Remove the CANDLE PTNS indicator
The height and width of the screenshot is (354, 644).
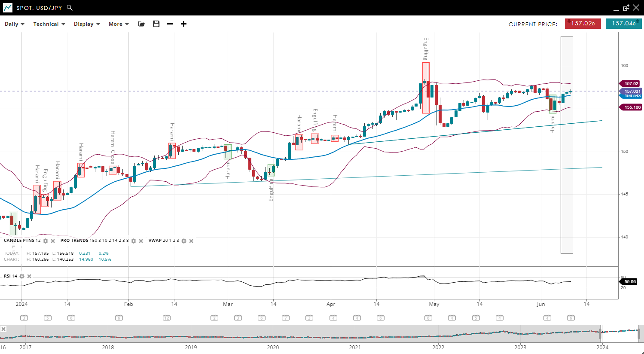(x=53, y=241)
